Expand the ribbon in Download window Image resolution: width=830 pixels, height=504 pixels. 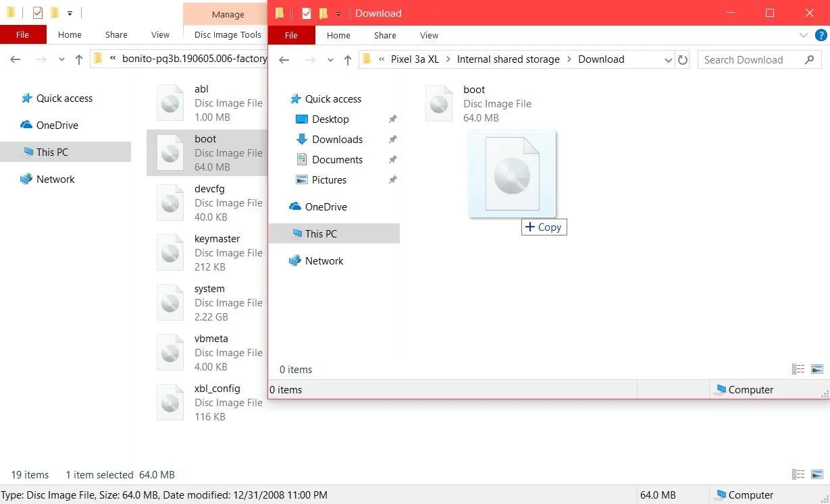(x=804, y=35)
